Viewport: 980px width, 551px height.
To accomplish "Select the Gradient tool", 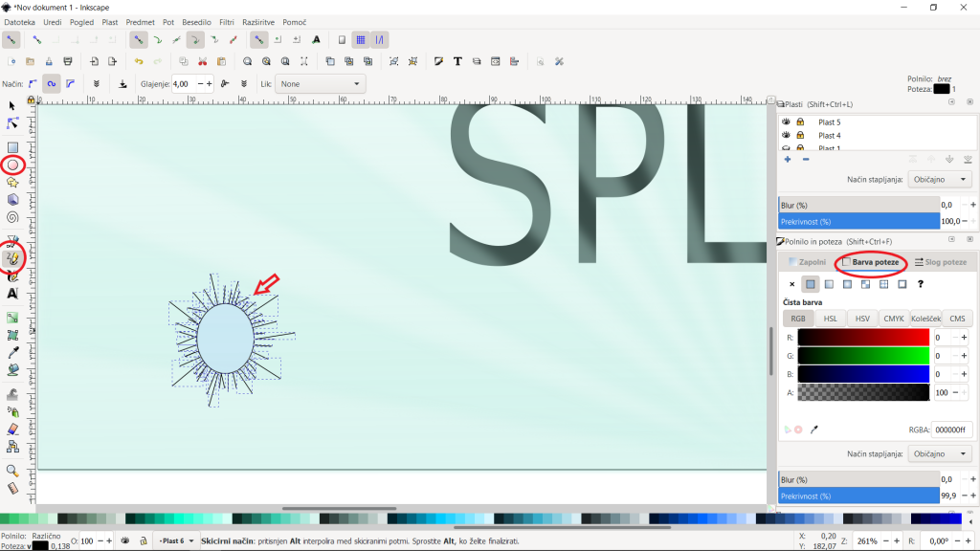I will [x=11, y=318].
